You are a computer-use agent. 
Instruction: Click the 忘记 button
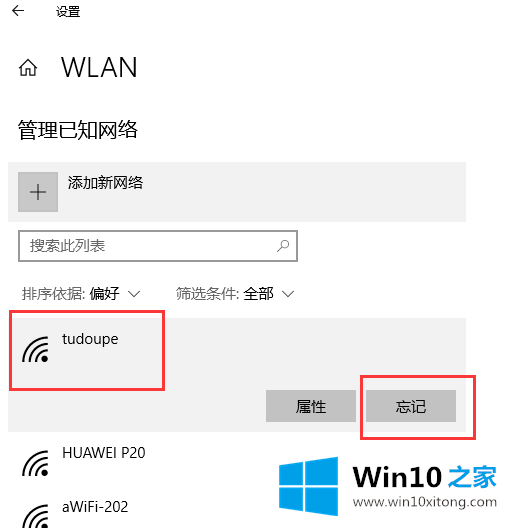411,406
